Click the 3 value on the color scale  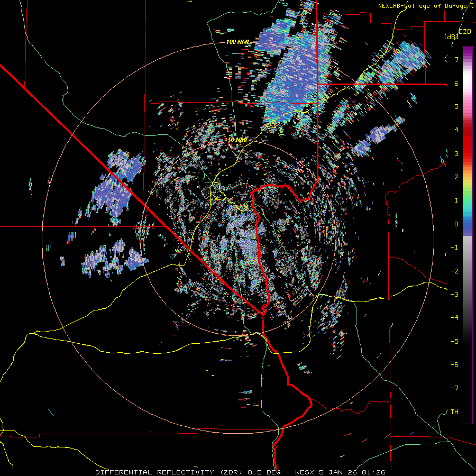(x=456, y=153)
